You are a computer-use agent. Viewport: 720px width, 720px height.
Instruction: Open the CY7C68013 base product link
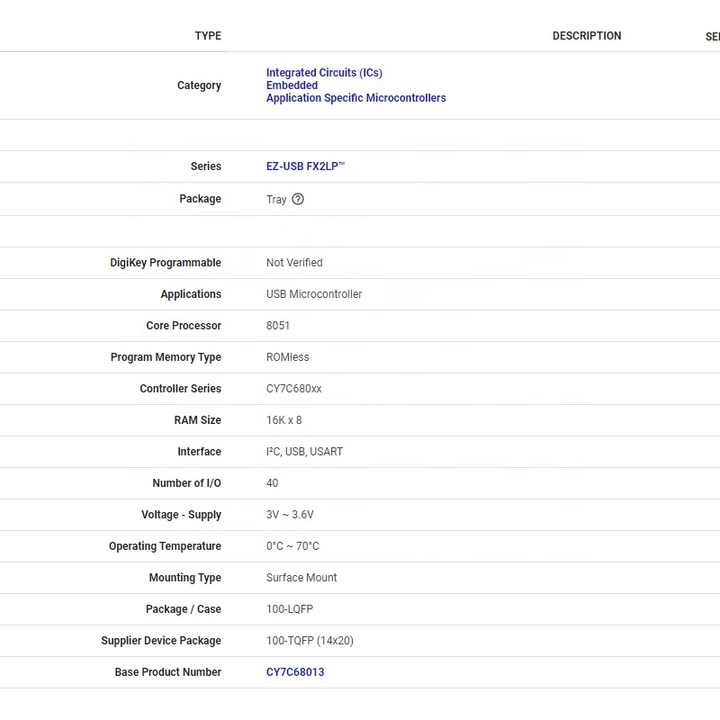click(295, 672)
